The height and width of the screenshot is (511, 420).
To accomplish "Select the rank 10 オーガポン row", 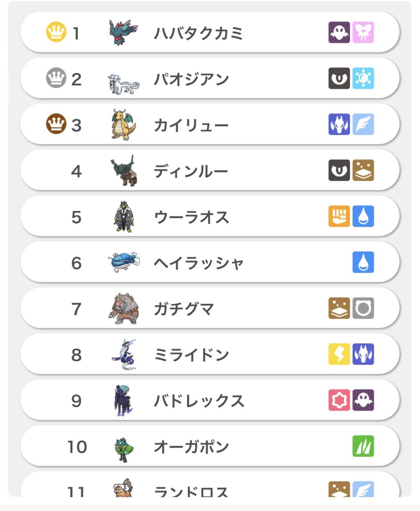I will [x=210, y=446].
